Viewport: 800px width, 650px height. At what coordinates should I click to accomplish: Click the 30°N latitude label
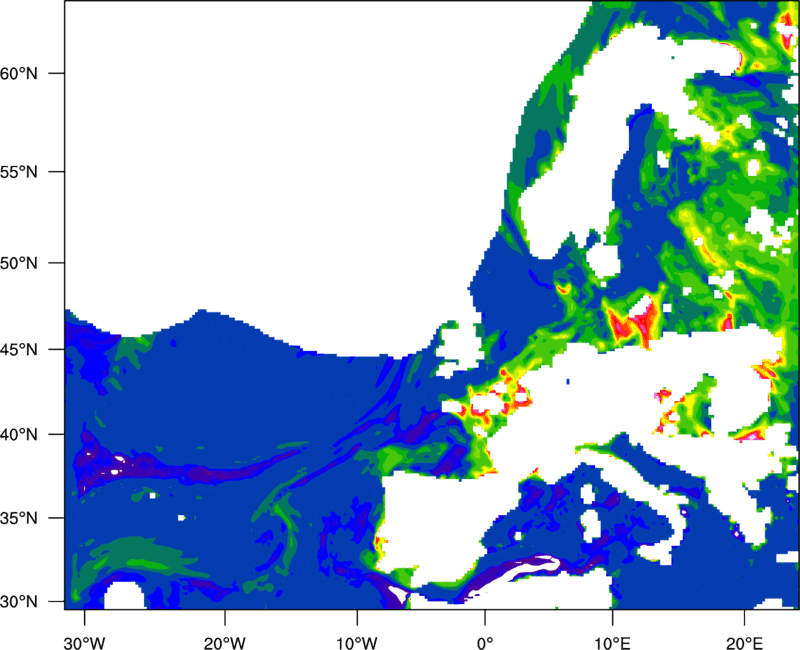[19, 602]
